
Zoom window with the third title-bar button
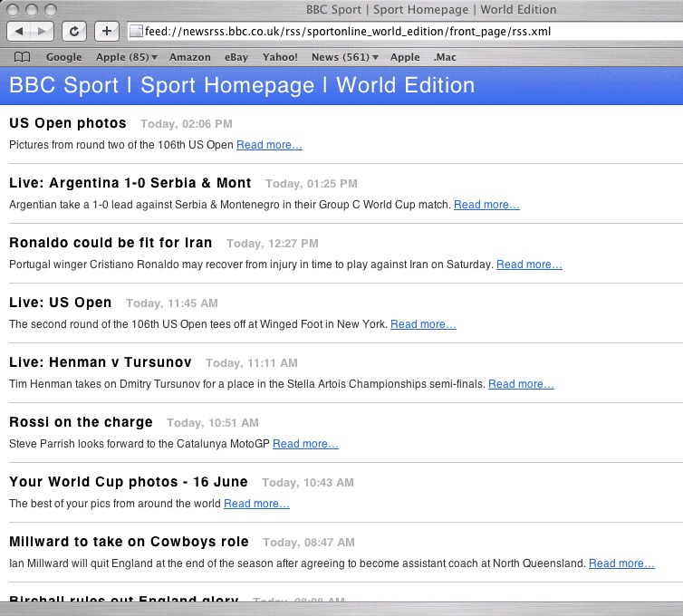[52, 10]
